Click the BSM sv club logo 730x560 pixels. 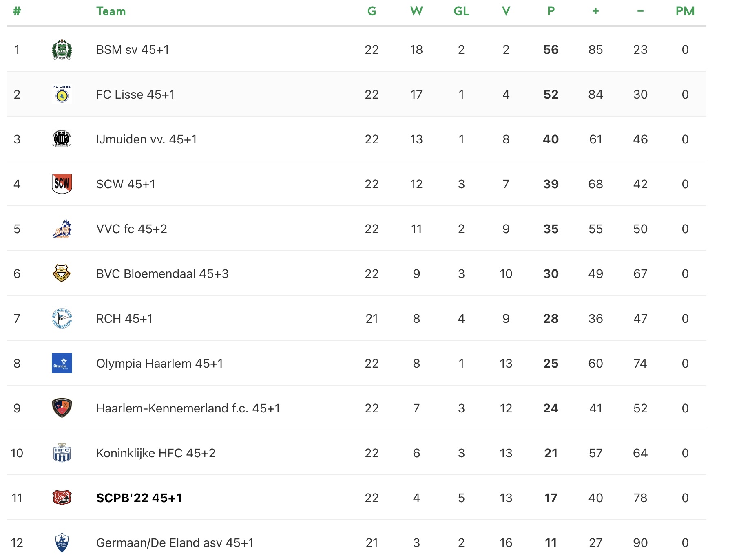(62, 49)
